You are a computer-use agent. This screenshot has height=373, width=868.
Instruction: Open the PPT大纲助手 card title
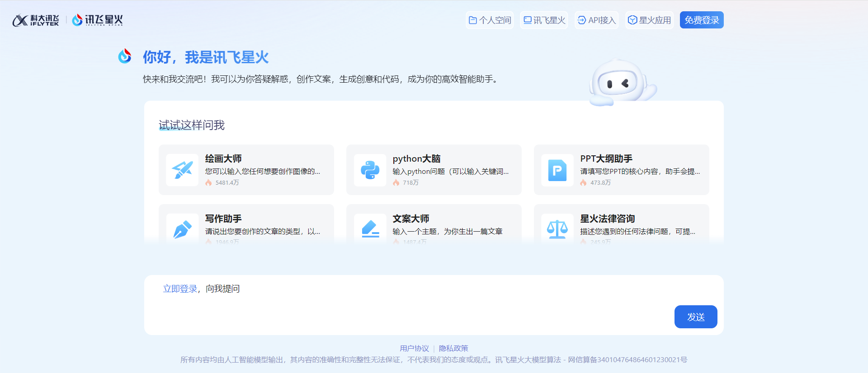606,159
